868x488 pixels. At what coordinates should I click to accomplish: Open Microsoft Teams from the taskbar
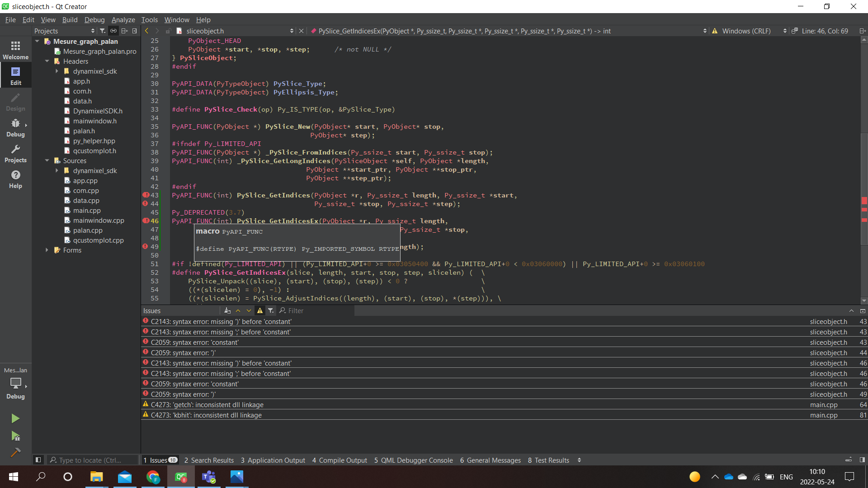click(x=209, y=477)
